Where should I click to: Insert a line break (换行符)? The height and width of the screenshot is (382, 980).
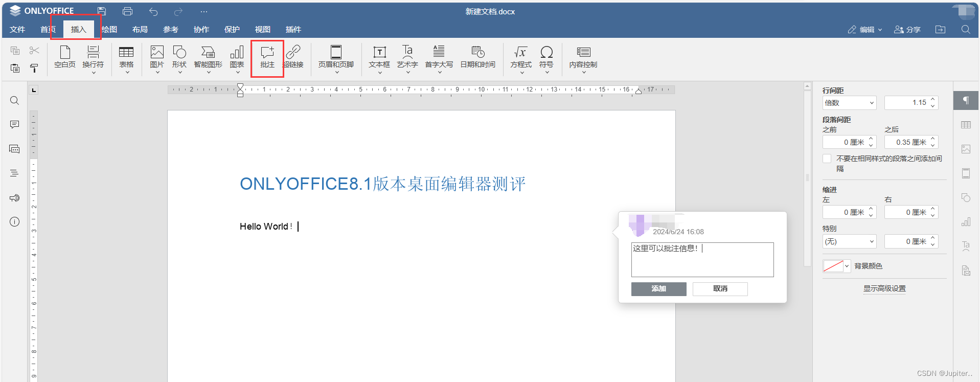93,59
